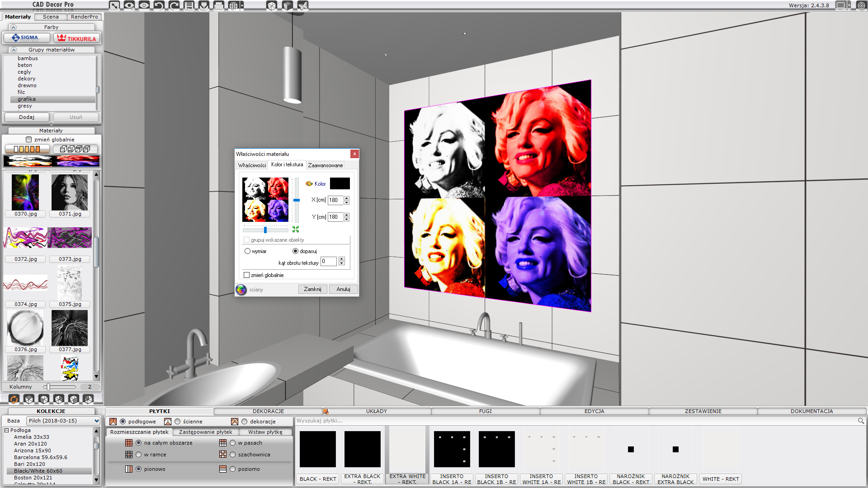This screenshot has height=488, width=868.
Task: Check zmień globalnie in Materiały panel
Action: pyautogui.click(x=29, y=140)
